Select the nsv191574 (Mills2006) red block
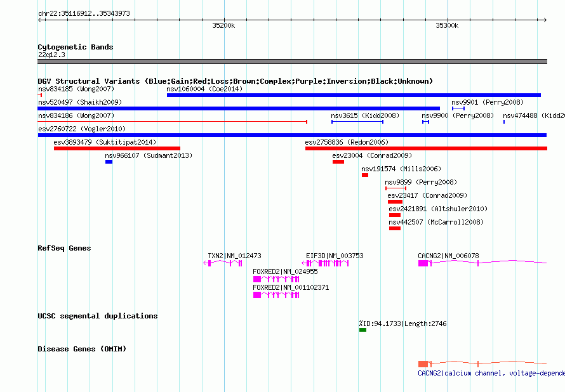The height and width of the screenshot is (392, 565). click(365, 175)
